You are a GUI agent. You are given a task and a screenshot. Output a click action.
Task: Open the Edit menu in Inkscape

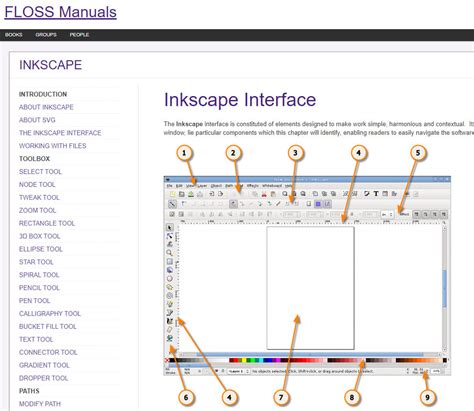point(179,186)
